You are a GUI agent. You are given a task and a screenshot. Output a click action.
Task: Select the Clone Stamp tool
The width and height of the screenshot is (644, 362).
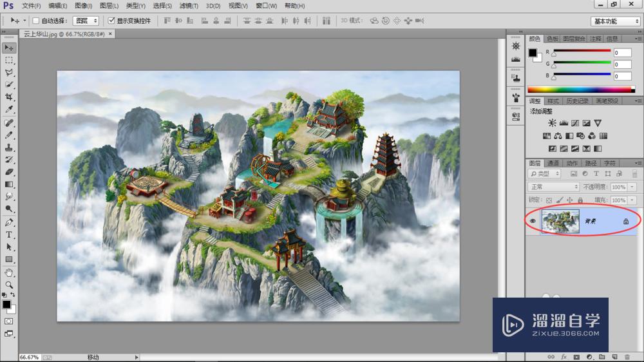[x=9, y=148]
